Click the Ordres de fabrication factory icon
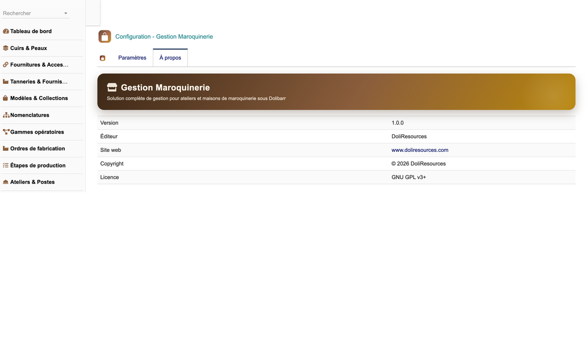 (x=6, y=148)
